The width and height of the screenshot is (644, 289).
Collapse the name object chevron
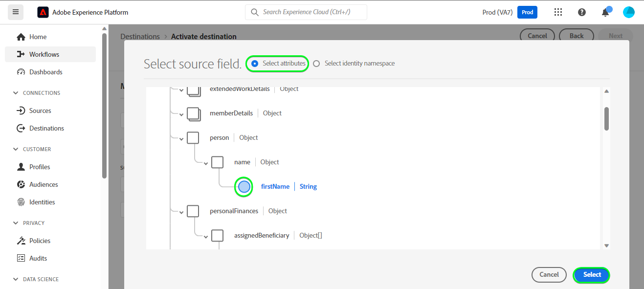(x=206, y=163)
